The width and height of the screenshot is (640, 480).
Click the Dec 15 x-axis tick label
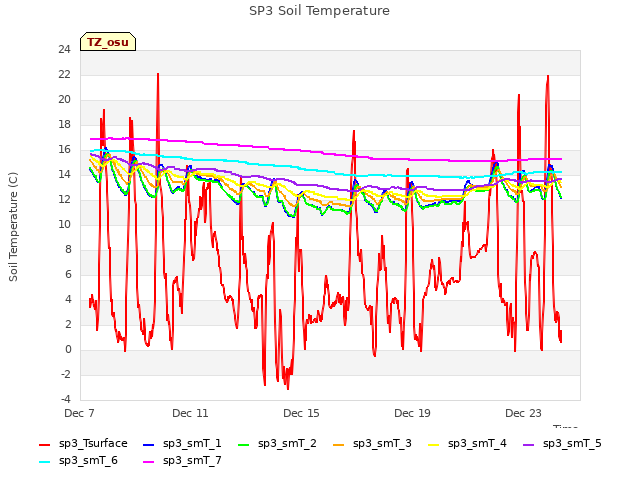(301, 413)
